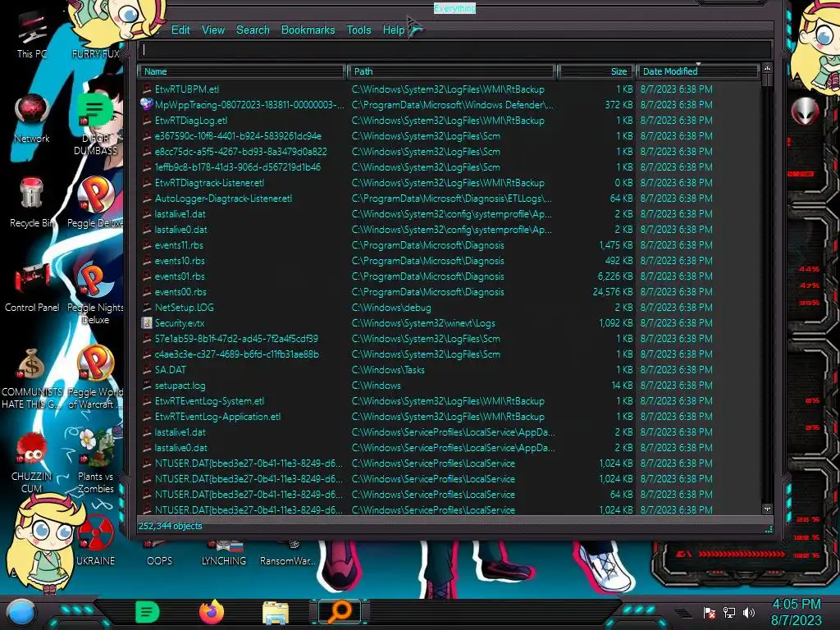The height and width of the screenshot is (630, 840).
Task: Select the events00.rbs file name
Action: 180,292
